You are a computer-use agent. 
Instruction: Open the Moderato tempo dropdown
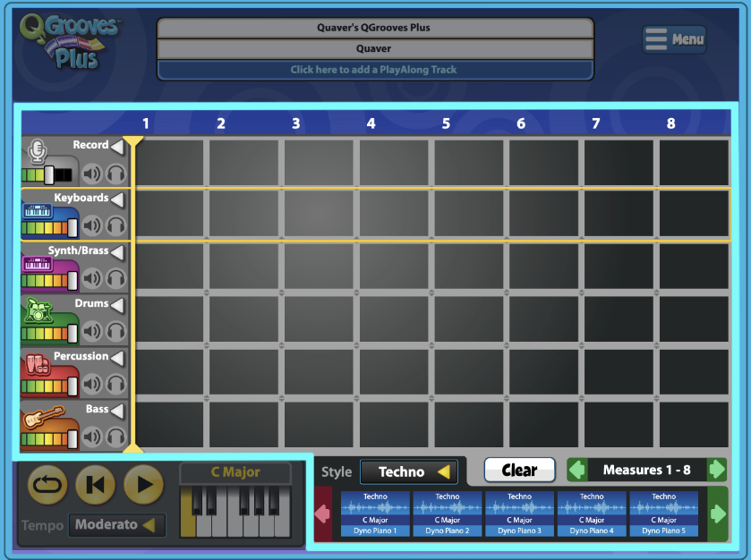(117, 525)
